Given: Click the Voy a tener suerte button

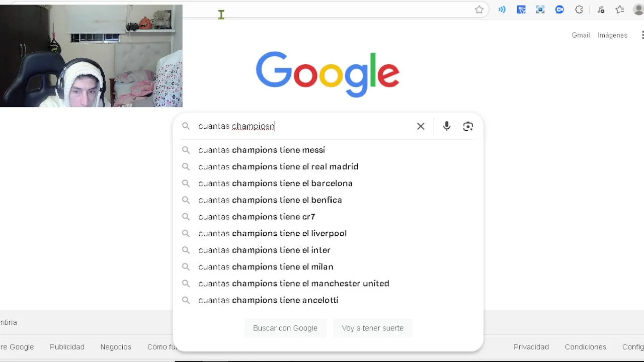Looking at the screenshot, I should coord(373,328).
